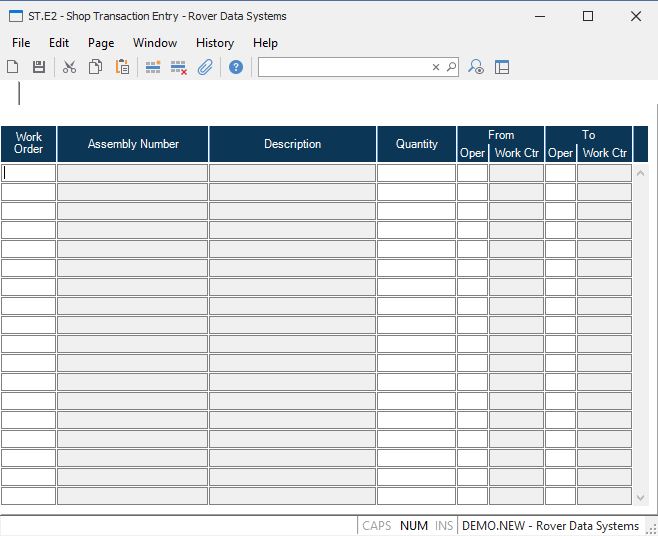Open the Window menu
Image resolution: width=658 pixels, height=536 pixels.
tap(155, 43)
